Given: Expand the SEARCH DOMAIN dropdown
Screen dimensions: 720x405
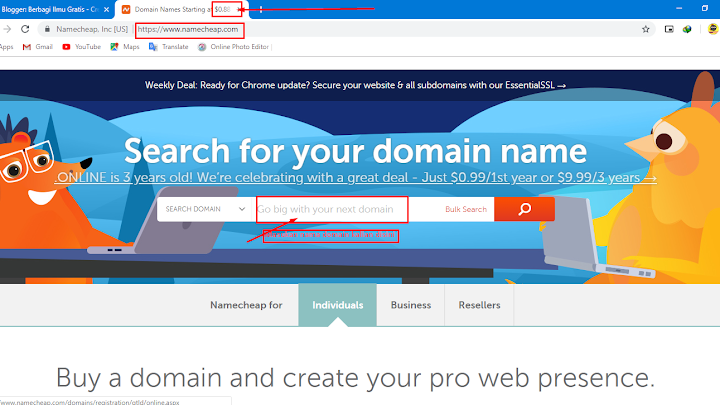Looking at the screenshot, I should [205, 209].
